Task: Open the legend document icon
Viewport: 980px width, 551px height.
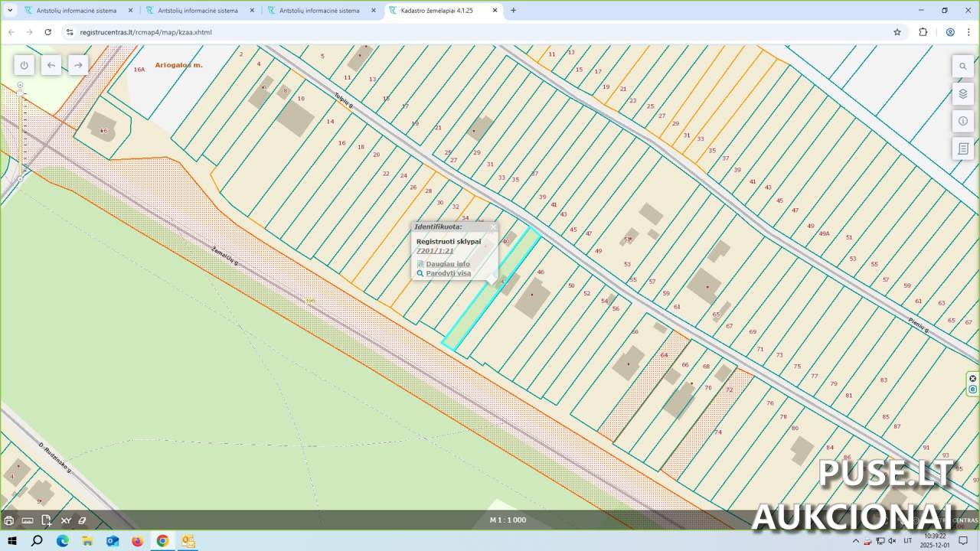Action: coord(963,148)
